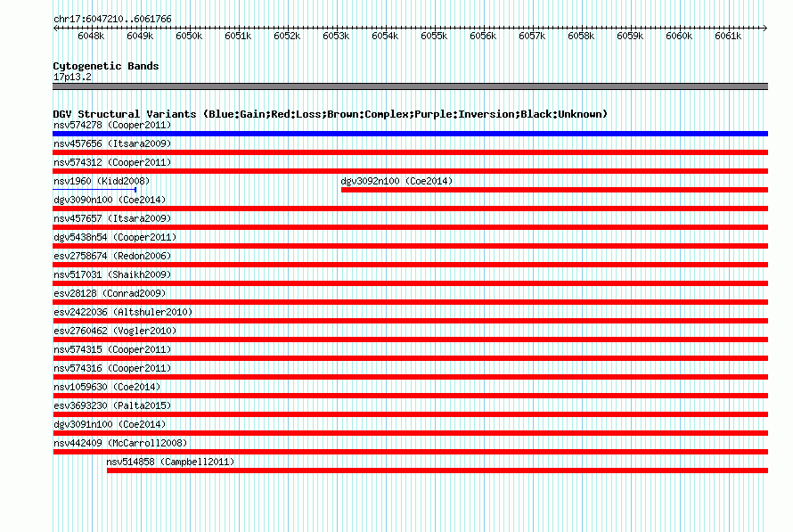This screenshot has width=793, height=532.
Task: Open the dgv3090n100 (Coe2014) entry
Action: point(110,200)
